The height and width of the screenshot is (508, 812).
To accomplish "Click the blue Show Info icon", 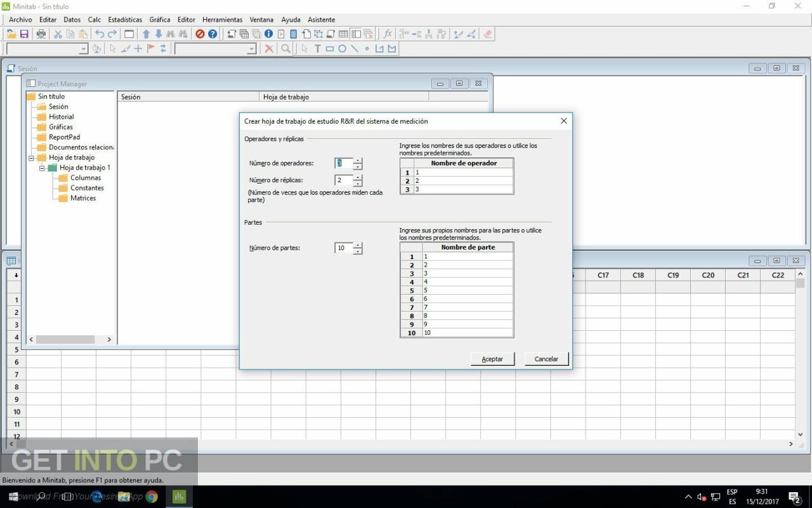I will pyautogui.click(x=268, y=34).
